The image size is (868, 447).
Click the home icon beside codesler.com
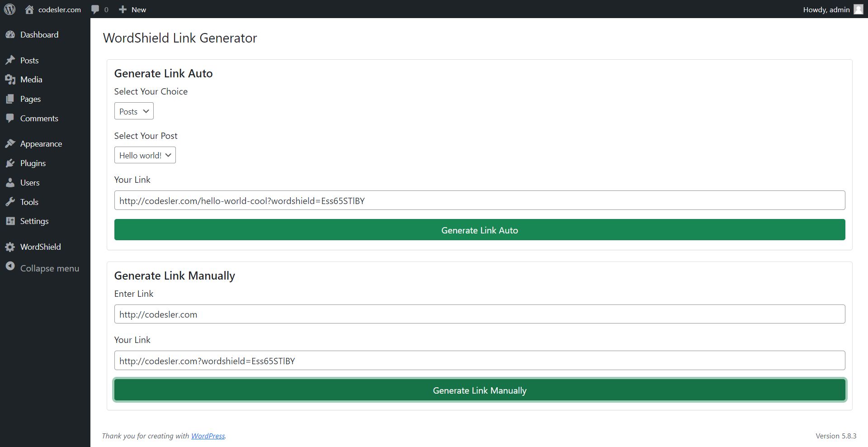pyautogui.click(x=29, y=10)
